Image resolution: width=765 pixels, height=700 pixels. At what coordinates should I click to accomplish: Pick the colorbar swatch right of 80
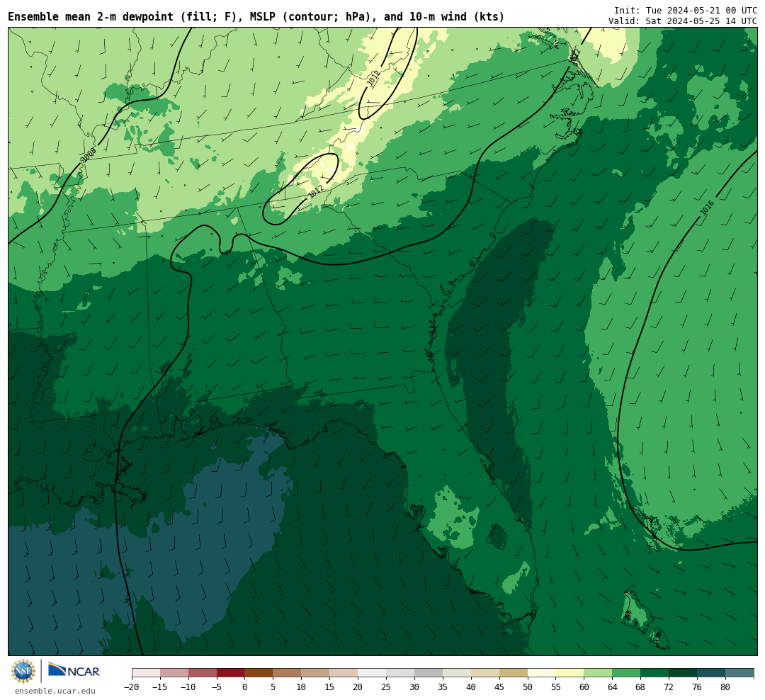(739, 673)
